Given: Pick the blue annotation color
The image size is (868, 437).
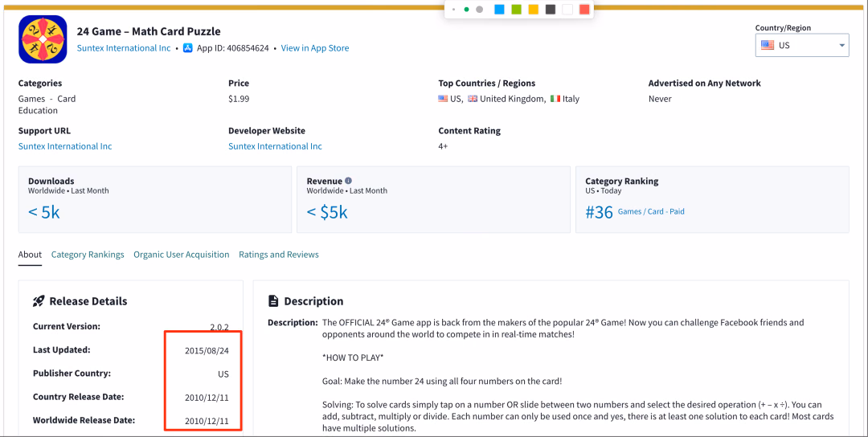Looking at the screenshot, I should point(499,10).
